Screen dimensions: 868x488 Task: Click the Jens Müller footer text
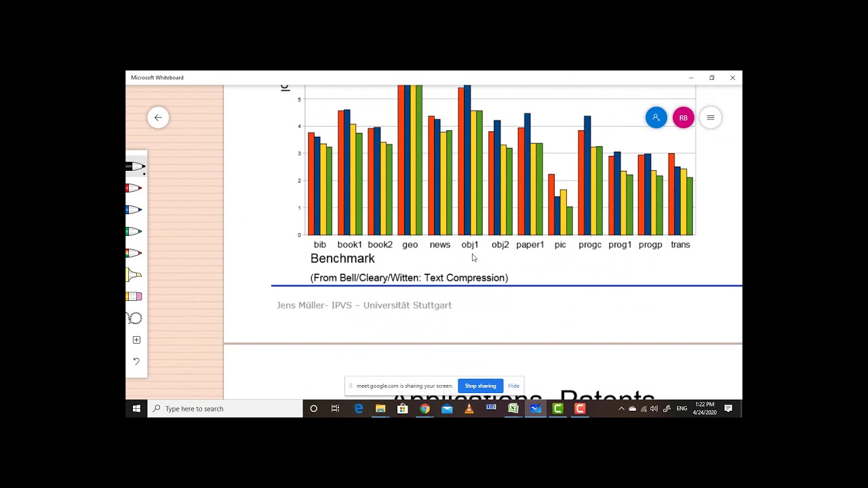coord(364,305)
